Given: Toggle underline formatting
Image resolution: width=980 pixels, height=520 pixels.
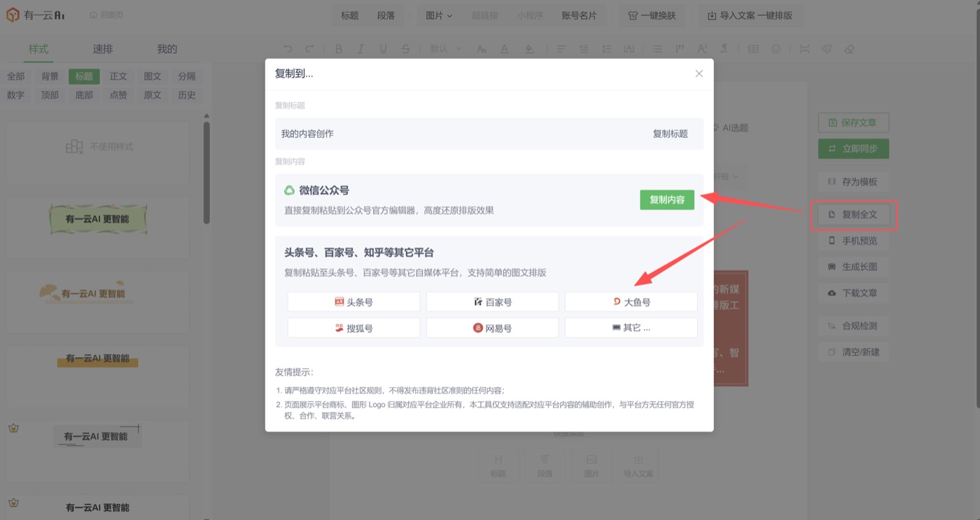Looking at the screenshot, I should (x=383, y=49).
